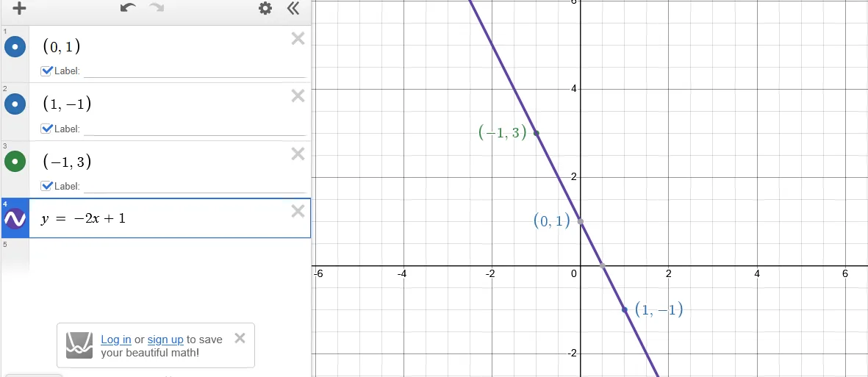
Task: Open the Log in link
Action: [115, 340]
